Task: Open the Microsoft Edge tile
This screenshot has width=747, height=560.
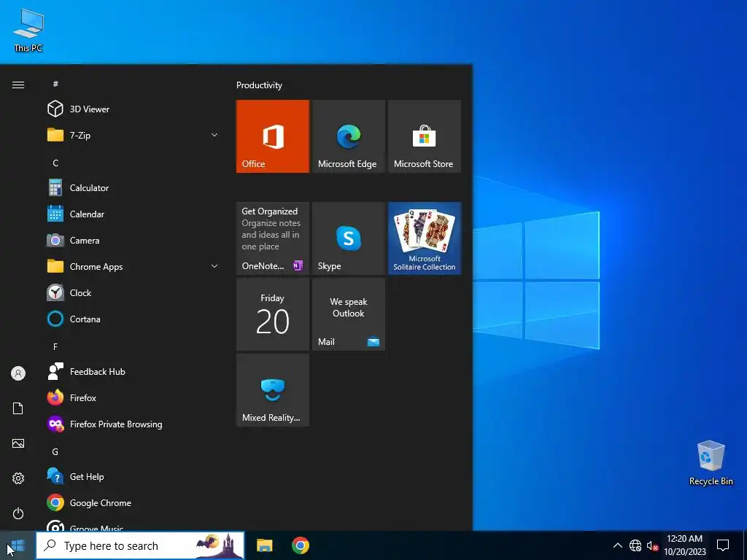Action: coord(348,136)
